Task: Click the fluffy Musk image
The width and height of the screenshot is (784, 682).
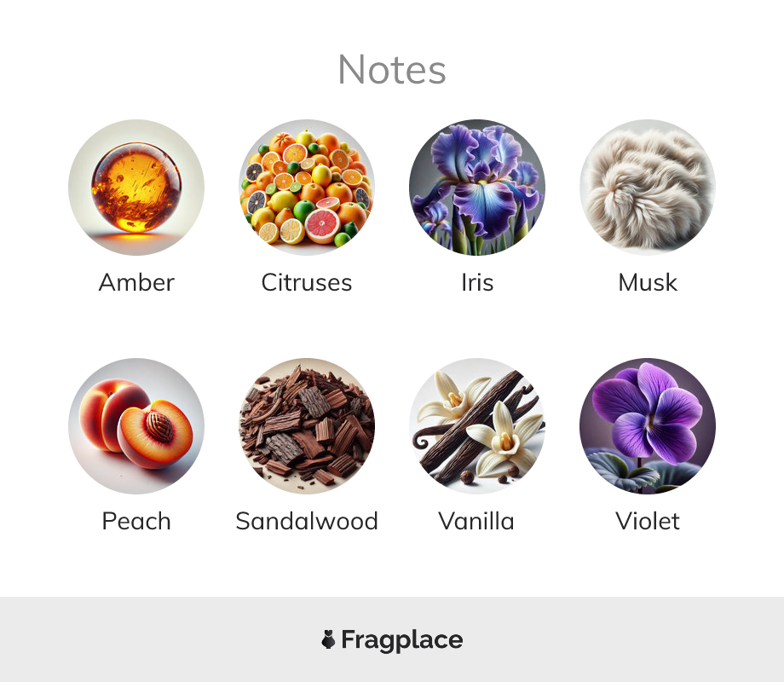Action: (648, 188)
